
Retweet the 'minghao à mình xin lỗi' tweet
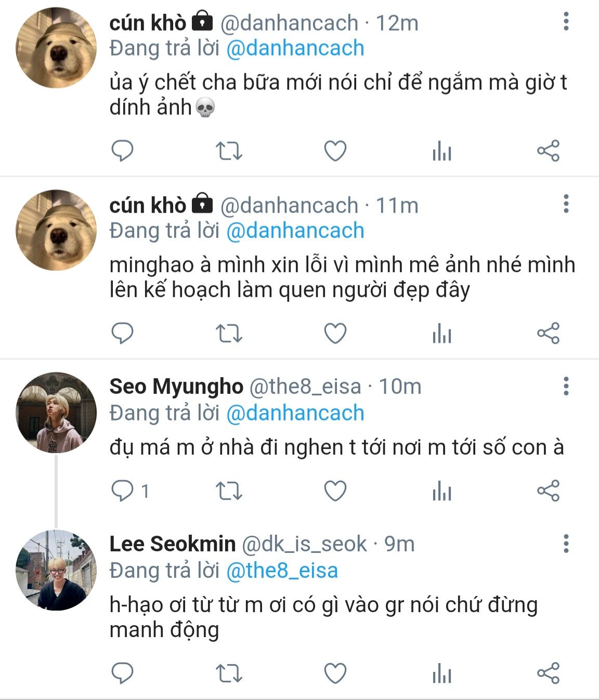229,334
